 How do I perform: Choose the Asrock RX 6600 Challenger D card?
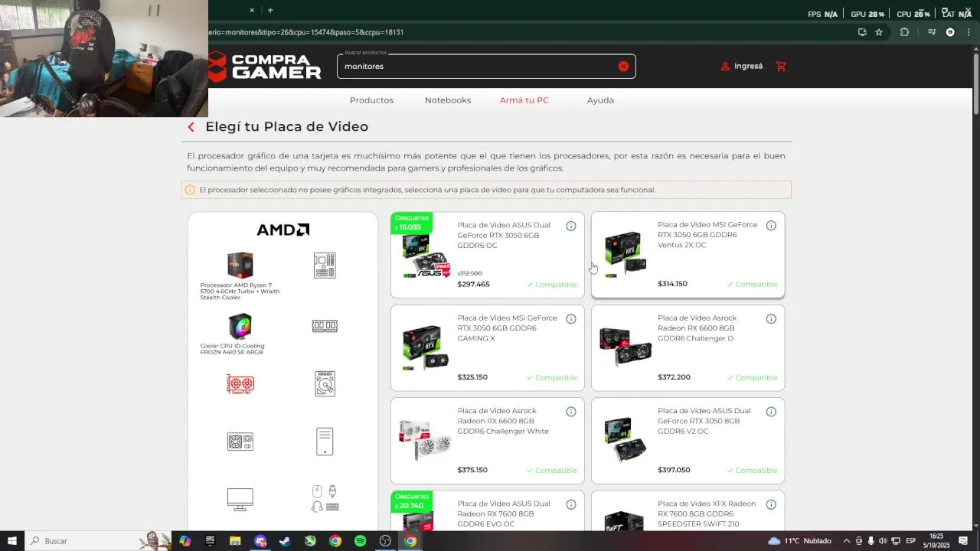688,348
